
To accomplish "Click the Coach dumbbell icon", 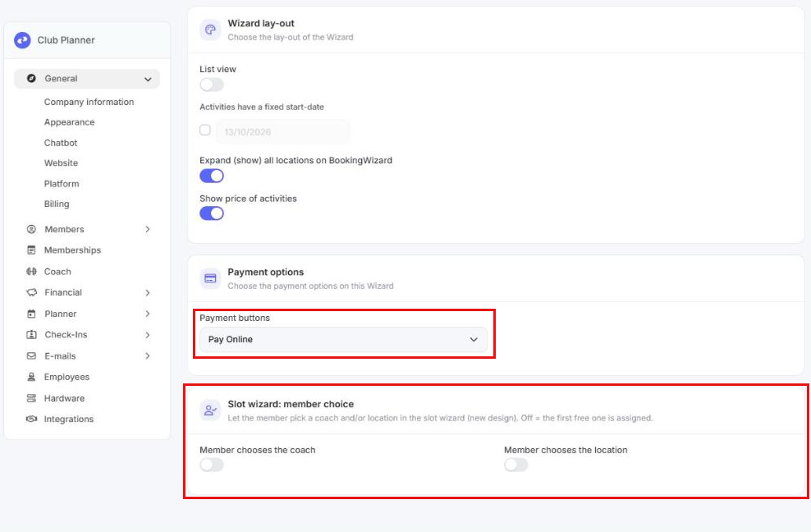I will click(31, 272).
